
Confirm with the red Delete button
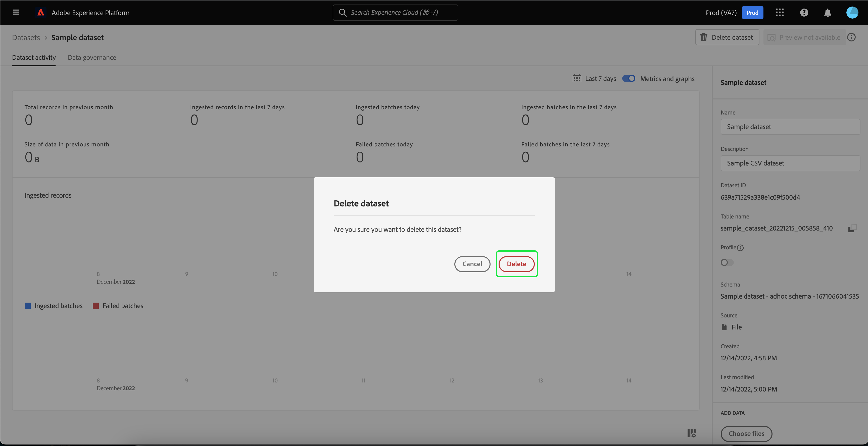516,264
